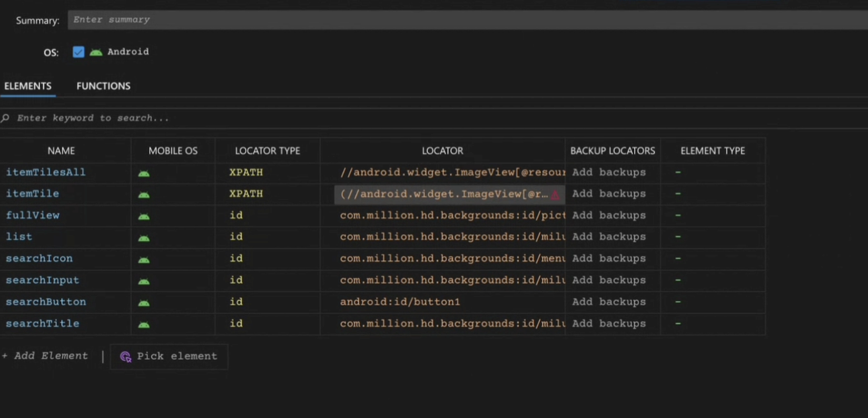Open id locator type for searchIcon

(x=236, y=258)
